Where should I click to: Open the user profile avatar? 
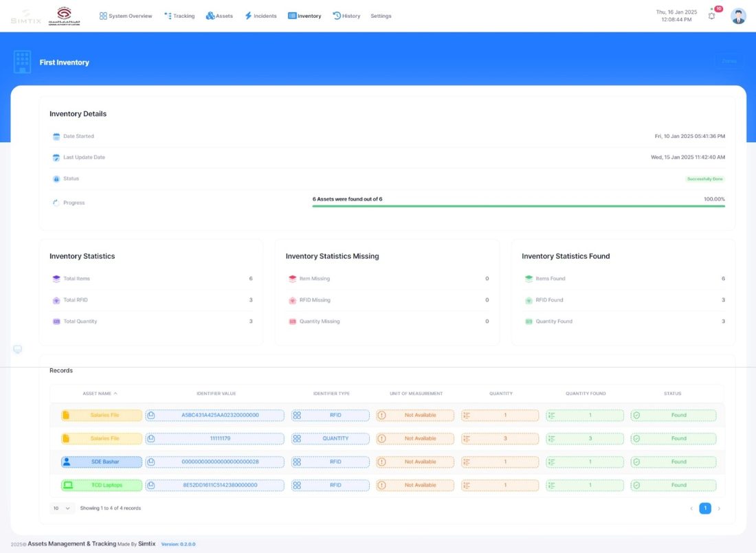tap(738, 16)
